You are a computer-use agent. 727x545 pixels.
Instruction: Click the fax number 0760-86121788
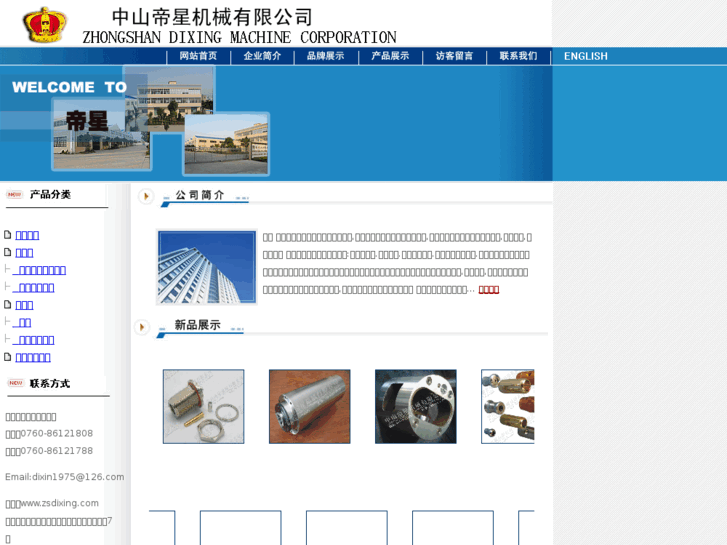[57, 451]
